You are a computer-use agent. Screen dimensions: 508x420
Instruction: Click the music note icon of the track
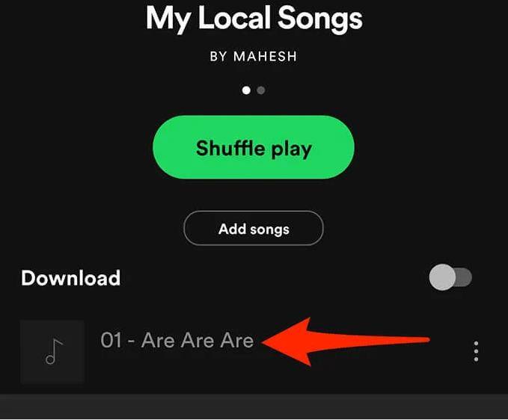(53, 351)
